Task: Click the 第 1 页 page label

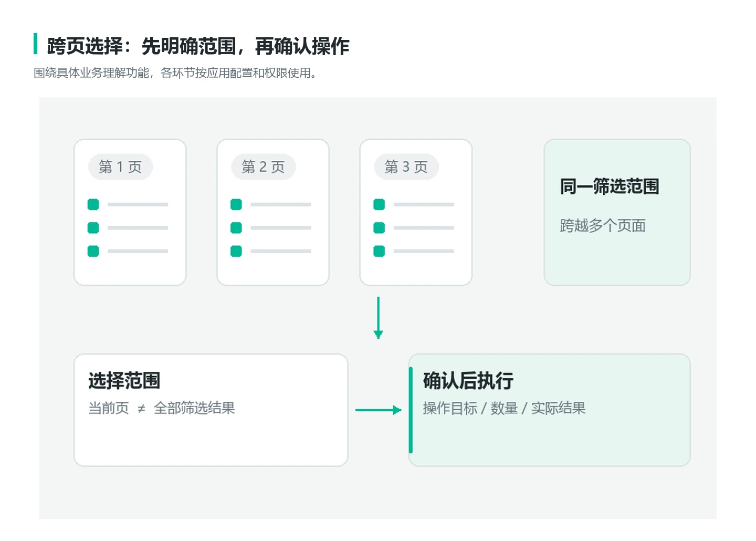Action: click(x=120, y=167)
